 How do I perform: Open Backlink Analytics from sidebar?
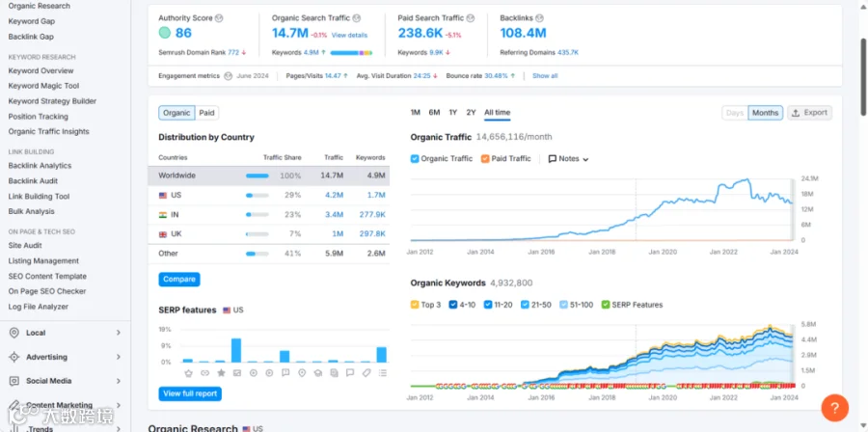[40, 166]
